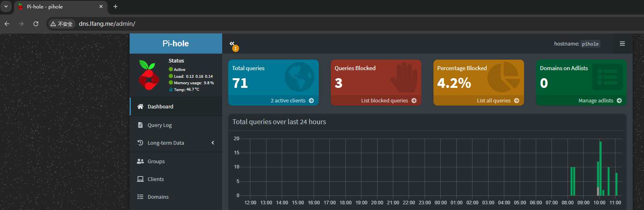644x210 pixels.
Task: Click the Pi-hole header title
Action: pyautogui.click(x=175, y=44)
